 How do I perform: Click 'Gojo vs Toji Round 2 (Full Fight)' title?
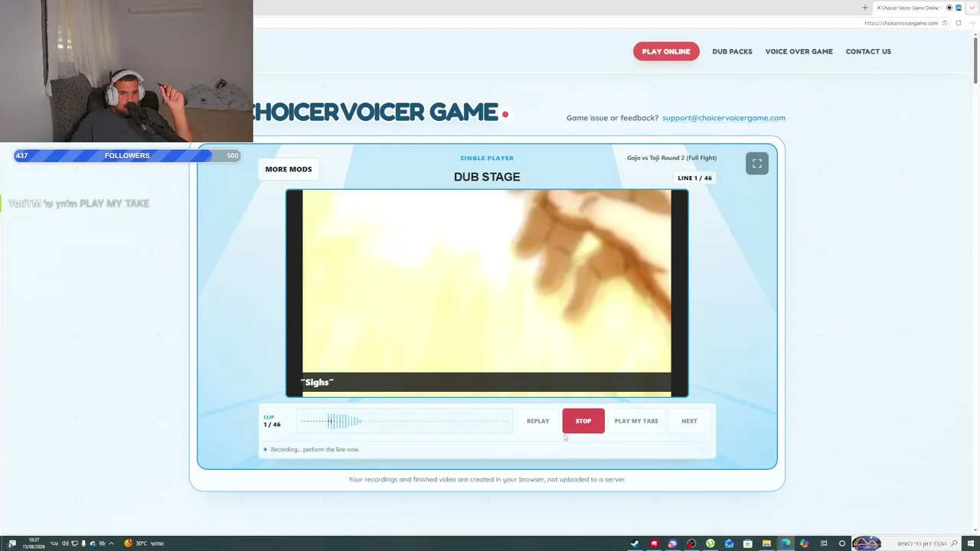671,158
